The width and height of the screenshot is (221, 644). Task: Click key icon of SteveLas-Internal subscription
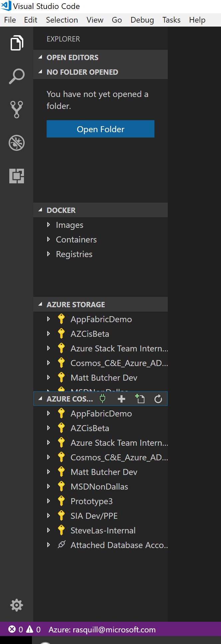[61, 530]
